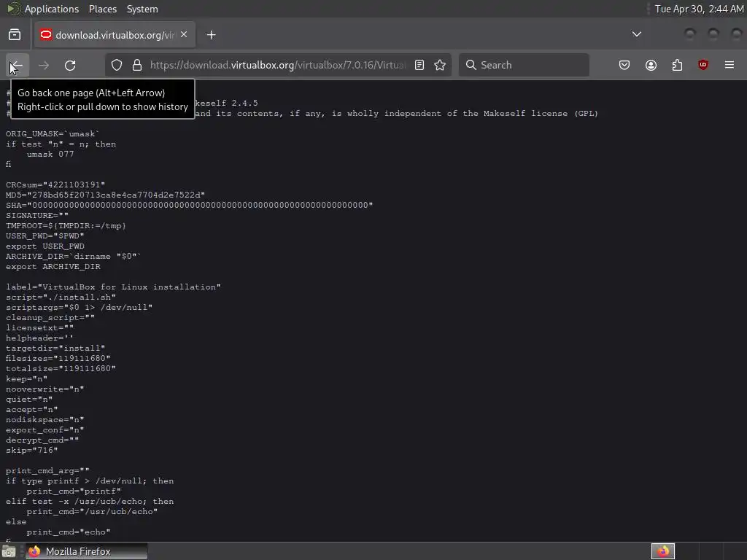This screenshot has width=747, height=560.
Task: Open a new tab with the plus button
Action: 211,35
